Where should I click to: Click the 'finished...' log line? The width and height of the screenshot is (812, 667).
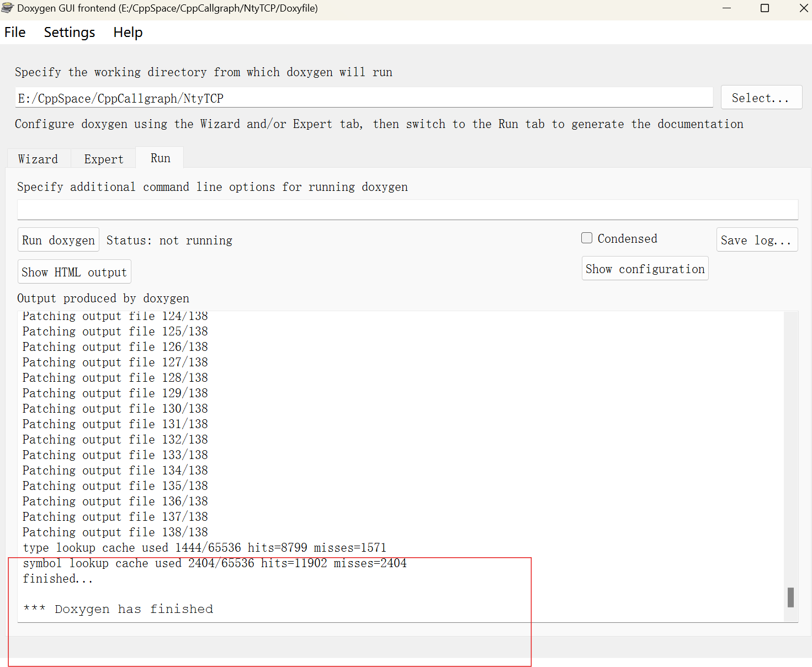pos(58,578)
